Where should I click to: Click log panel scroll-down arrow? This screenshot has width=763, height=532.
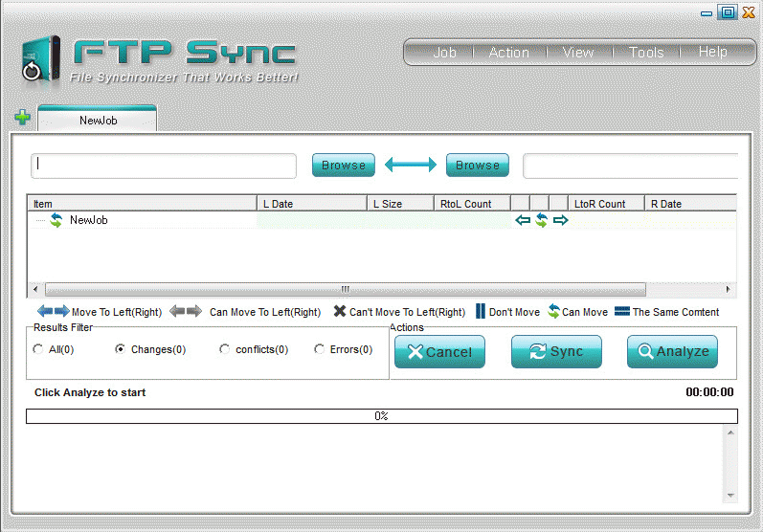pyautogui.click(x=730, y=496)
